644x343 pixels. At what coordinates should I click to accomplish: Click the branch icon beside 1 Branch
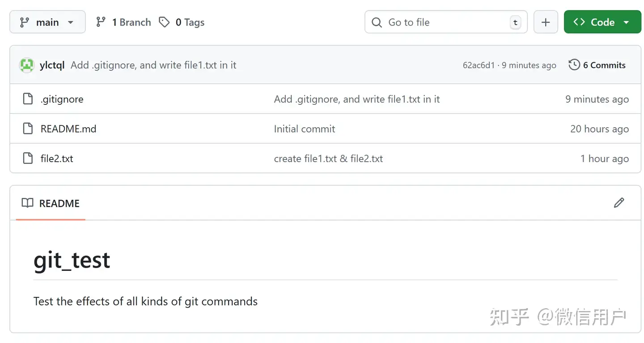101,22
